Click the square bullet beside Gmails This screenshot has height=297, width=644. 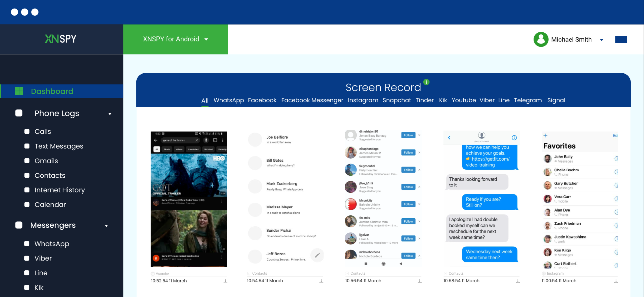point(27,161)
